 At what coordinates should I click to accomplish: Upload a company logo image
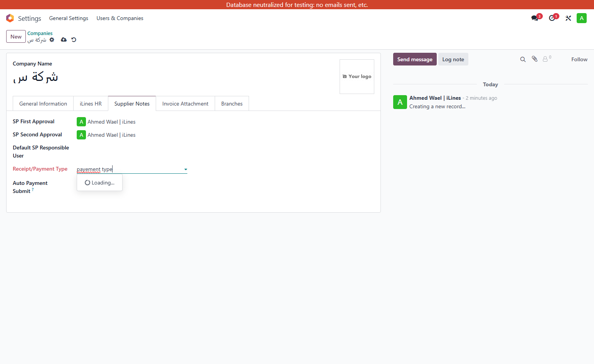click(x=357, y=77)
